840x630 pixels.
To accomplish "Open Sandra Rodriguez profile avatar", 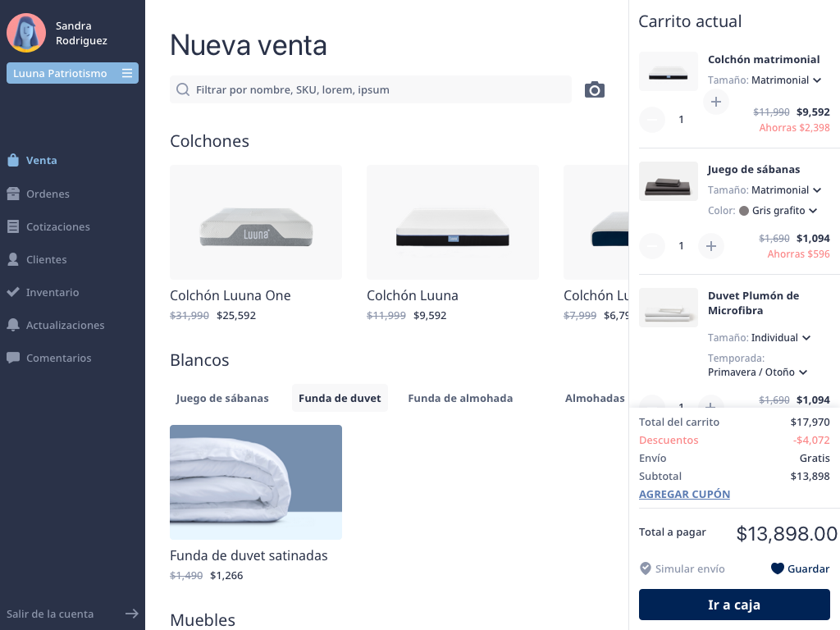I will coord(26,33).
